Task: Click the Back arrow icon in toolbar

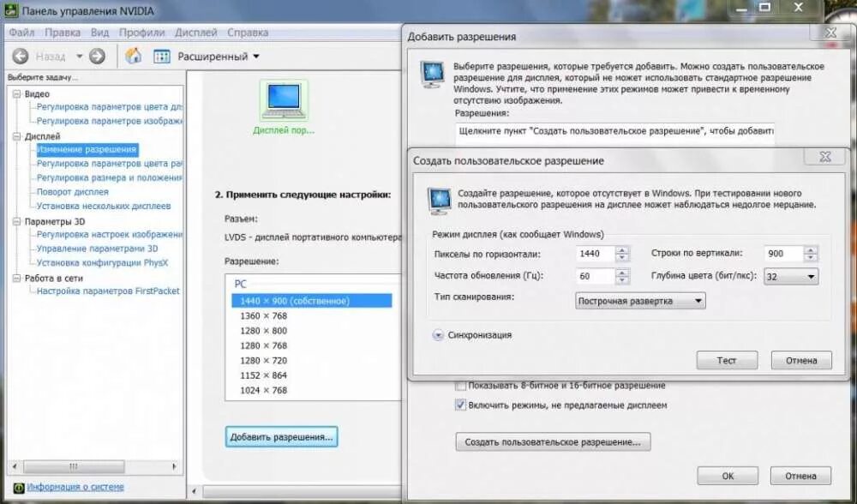Action: tap(21, 57)
